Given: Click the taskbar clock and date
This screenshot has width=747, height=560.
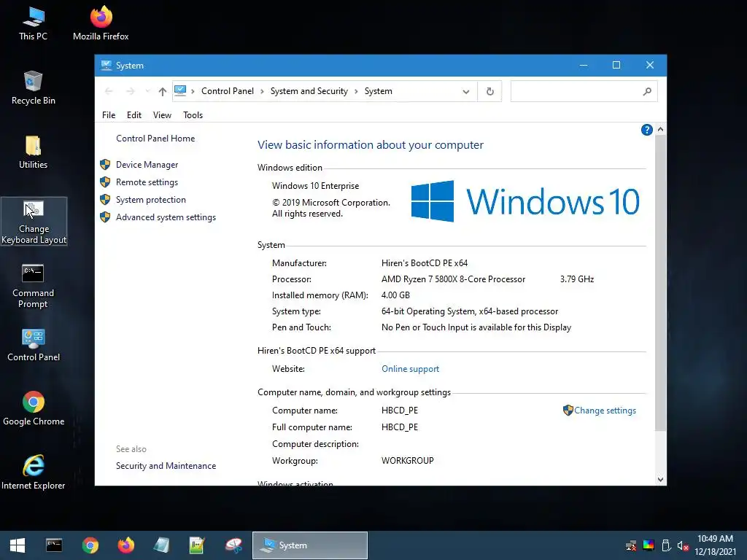Looking at the screenshot, I should tap(715, 545).
